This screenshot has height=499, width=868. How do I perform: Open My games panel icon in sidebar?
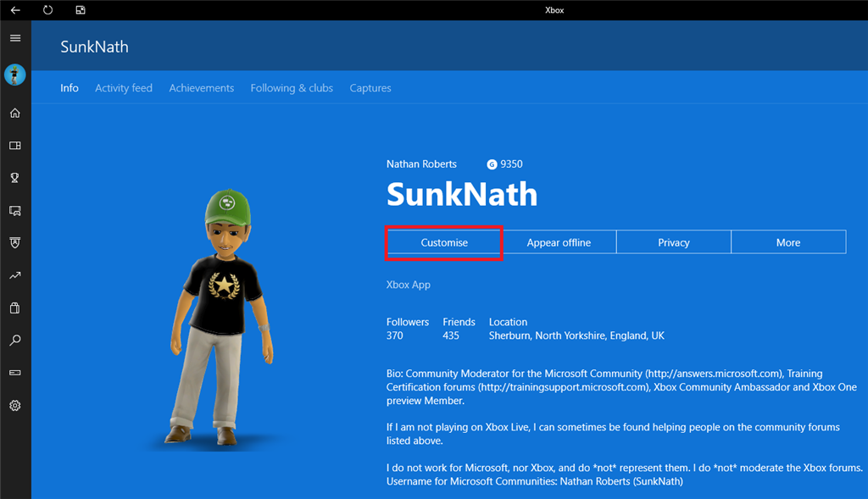(x=15, y=146)
